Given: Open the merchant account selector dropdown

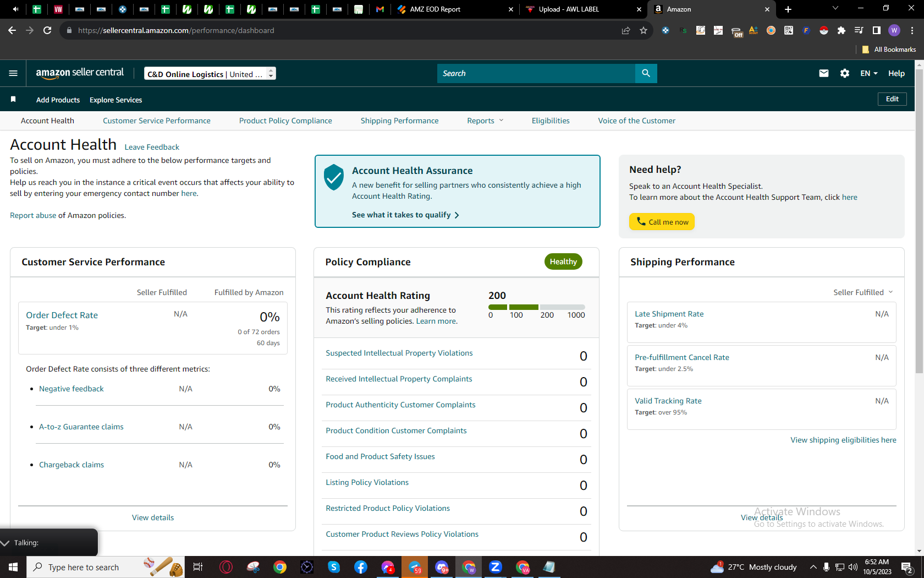Looking at the screenshot, I should [x=210, y=74].
